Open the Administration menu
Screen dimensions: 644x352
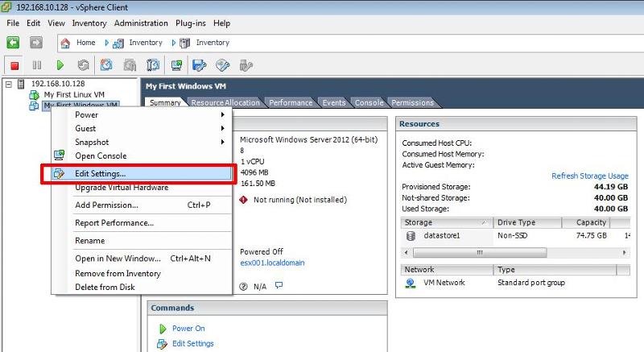pos(141,23)
